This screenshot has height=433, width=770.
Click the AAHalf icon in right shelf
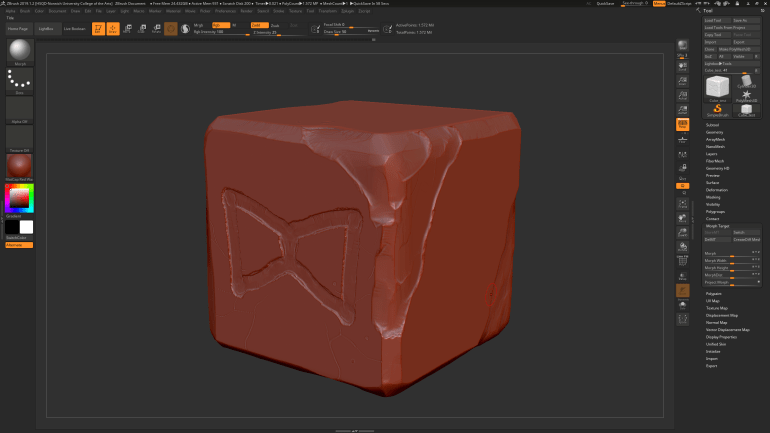(x=683, y=109)
